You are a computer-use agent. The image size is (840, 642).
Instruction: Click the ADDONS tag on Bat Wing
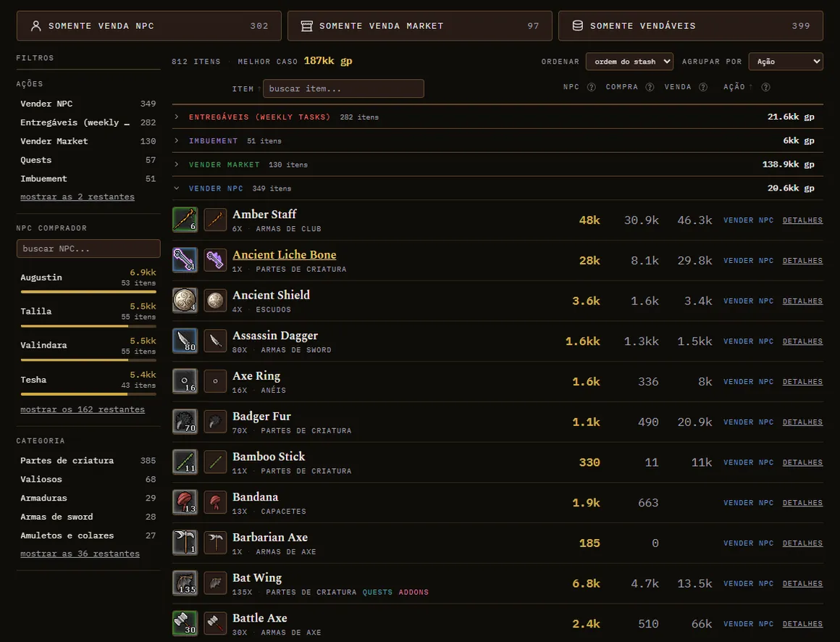[x=413, y=592]
